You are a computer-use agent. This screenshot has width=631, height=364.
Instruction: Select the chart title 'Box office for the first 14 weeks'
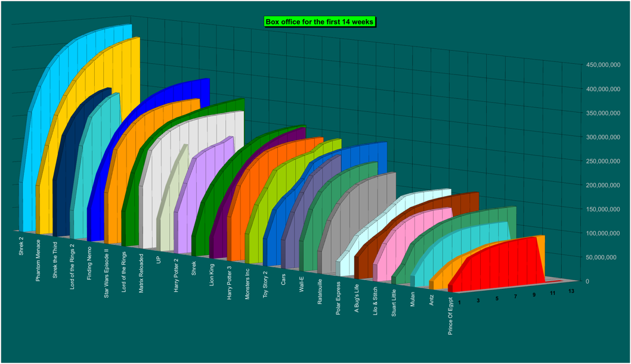click(x=320, y=21)
